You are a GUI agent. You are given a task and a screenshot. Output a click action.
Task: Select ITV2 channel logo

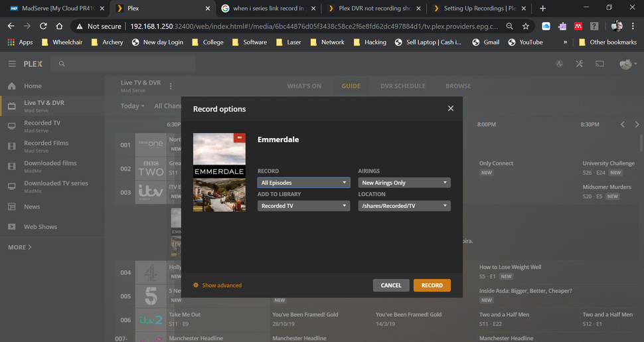pyautogui.click(x=151, y=320)
